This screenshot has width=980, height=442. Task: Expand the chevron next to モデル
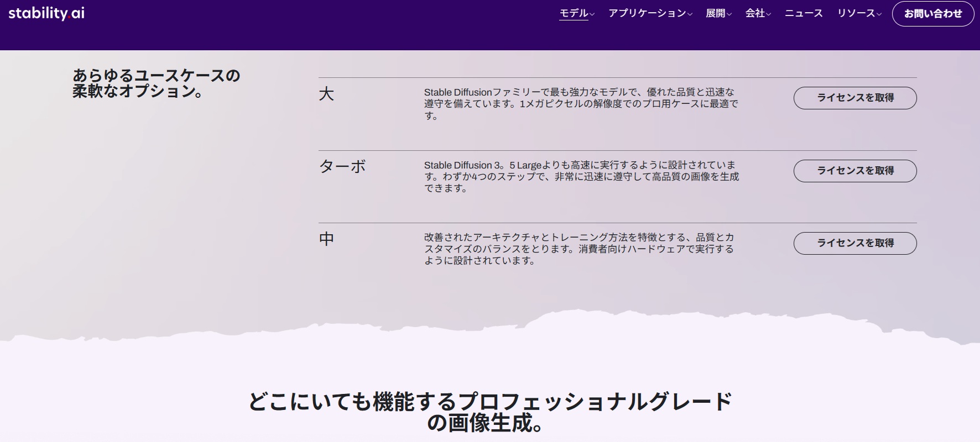pyautogui.click(x=592, y=14)
